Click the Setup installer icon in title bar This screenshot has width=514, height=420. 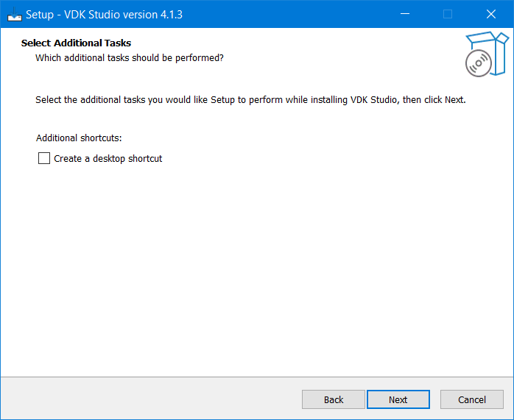pyautogui.click(x=14, y=14)
